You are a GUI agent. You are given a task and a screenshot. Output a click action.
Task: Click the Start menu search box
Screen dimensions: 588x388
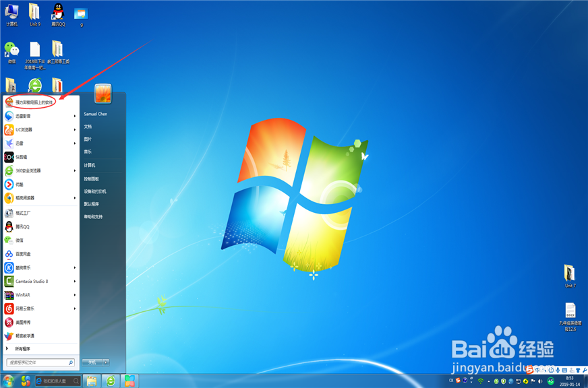pyautogui.click(x=40, y=362)
